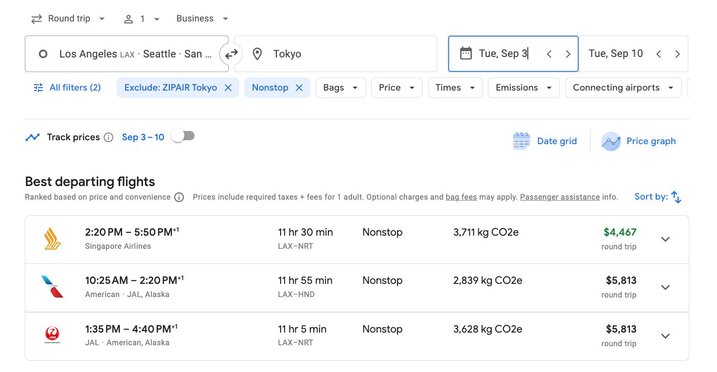Go to previous return date from Sep 10
The height and width of the screenshot is (372, 717).
[658, 54]
